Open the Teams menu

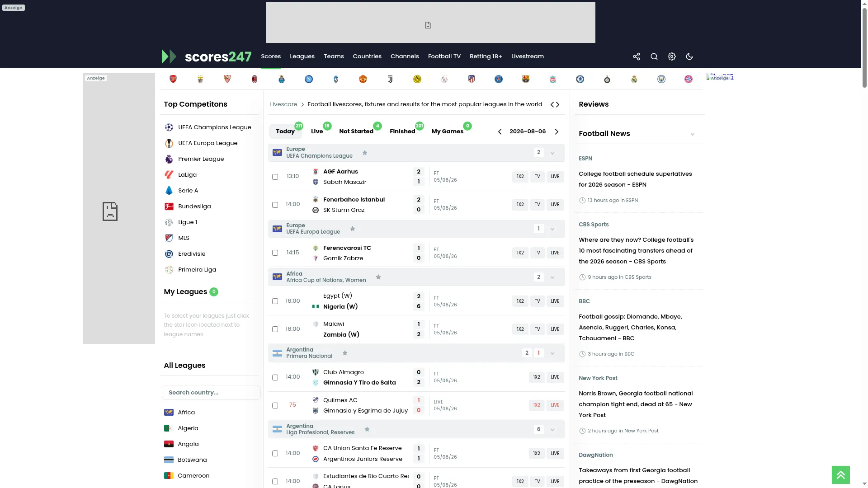pos(334,56)
